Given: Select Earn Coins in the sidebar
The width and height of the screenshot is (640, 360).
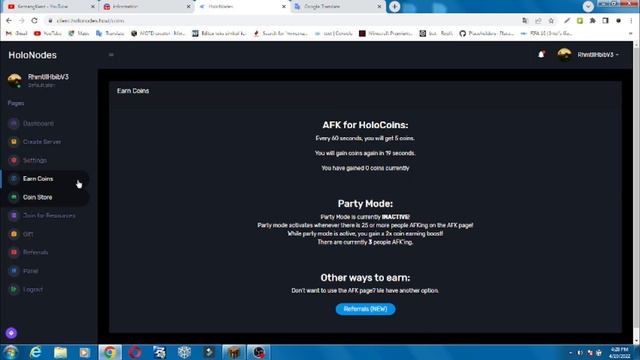Looking at the screenshot, I should point(38,179).
